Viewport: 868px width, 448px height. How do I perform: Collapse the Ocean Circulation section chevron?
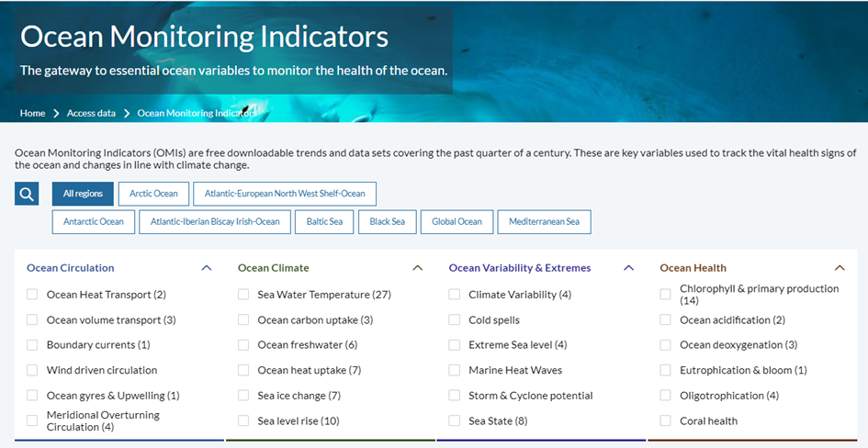206,268
